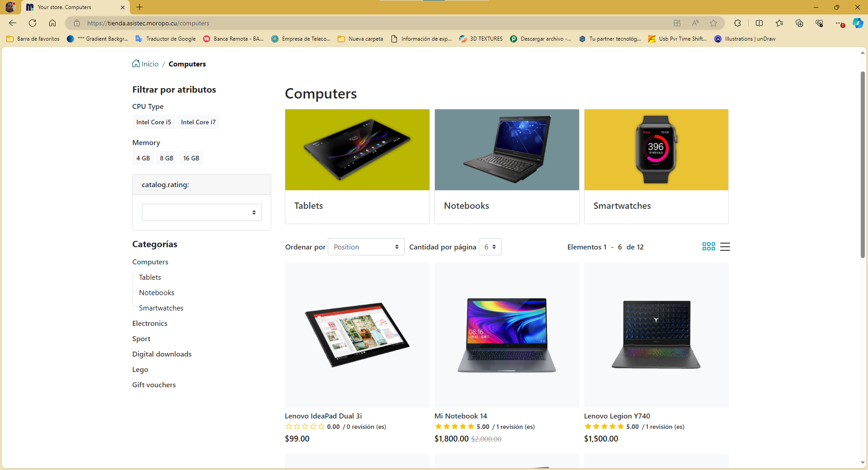The image size is (868, 470).
Task: Click the Inicio home icon in breadcrumb
Action: pos(136,64)
